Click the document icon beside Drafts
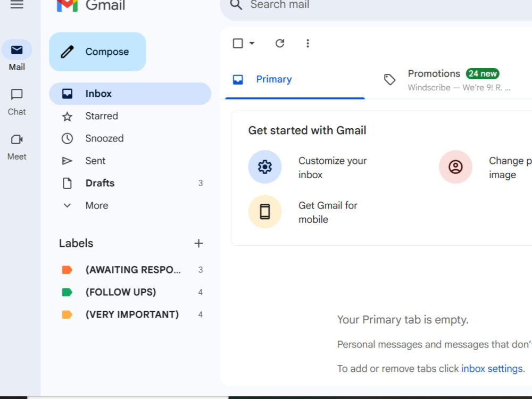532x399 pixels. tap(67, 183)
